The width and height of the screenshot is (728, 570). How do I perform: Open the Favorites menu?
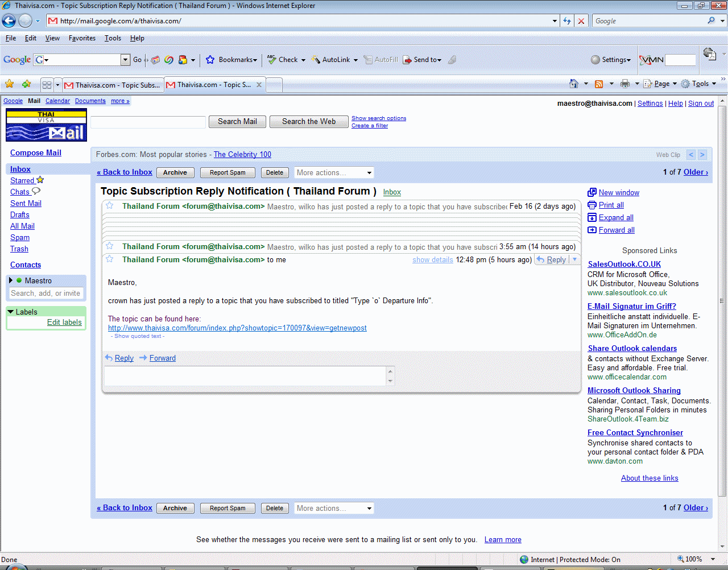82,38
